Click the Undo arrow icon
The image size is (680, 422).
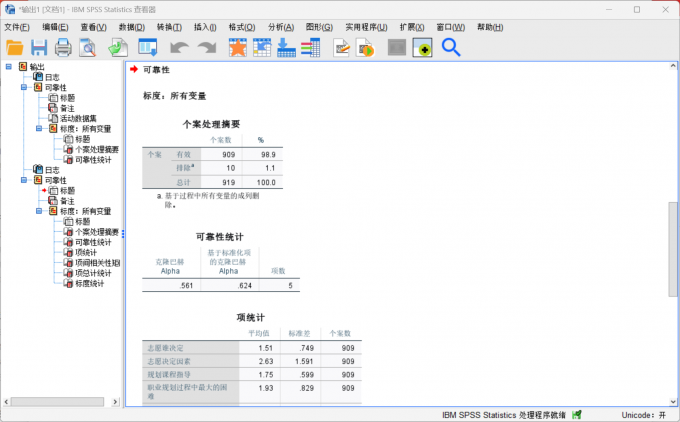(179, 47)
